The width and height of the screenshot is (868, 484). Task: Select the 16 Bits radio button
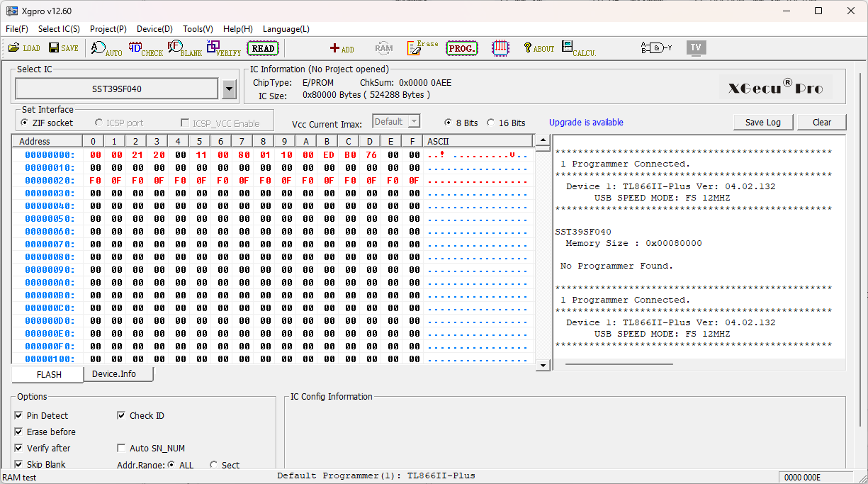[x=490, y=123]
